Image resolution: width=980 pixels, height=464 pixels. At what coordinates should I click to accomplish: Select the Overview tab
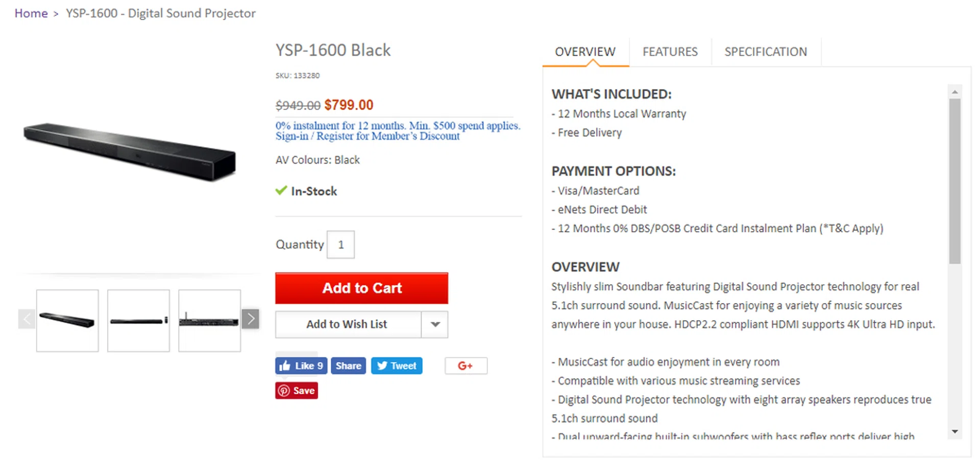tap(585, 52)
